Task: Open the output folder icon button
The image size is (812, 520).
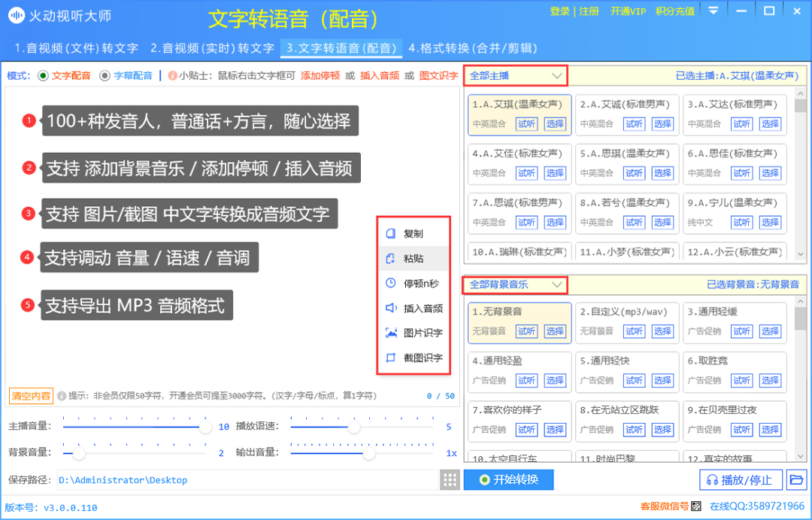Action: click(796, 479)
